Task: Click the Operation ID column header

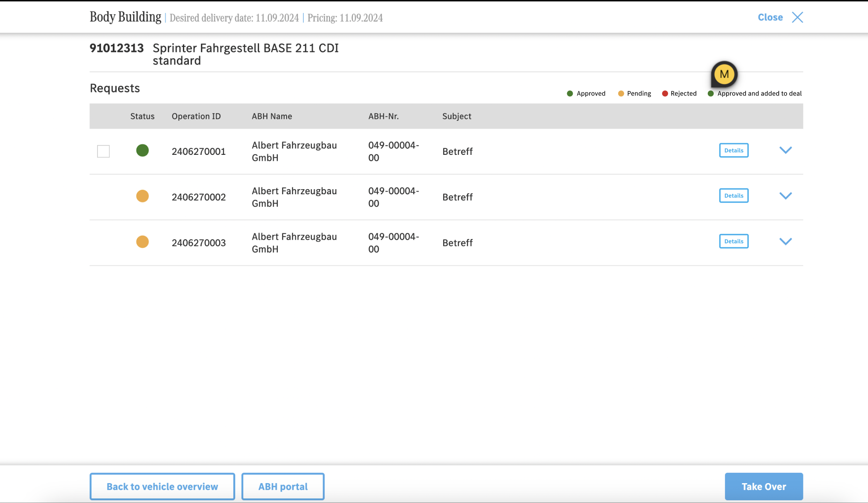Action: tap(196, 116)
